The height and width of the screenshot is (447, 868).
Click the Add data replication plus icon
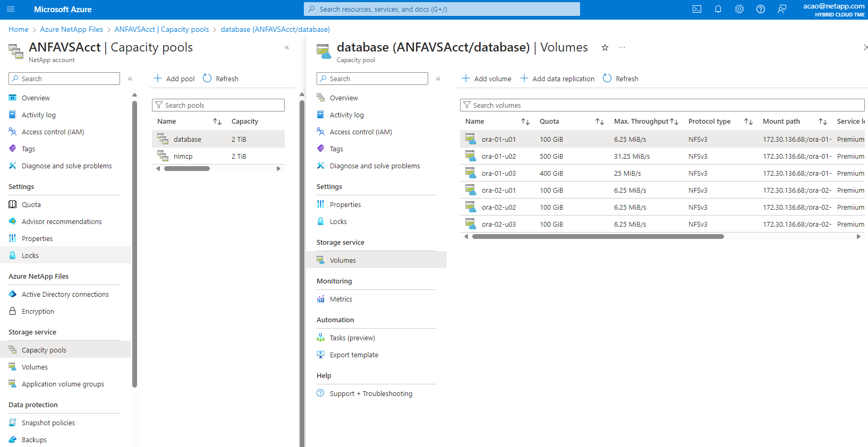tap(524, 79)
